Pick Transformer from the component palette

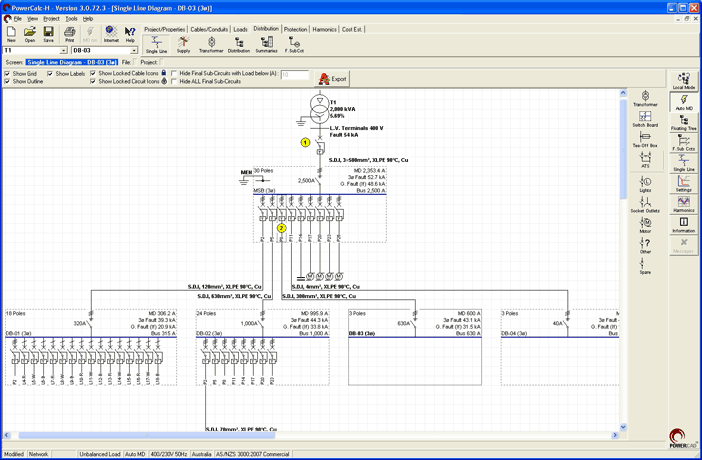tap(645, 98)
